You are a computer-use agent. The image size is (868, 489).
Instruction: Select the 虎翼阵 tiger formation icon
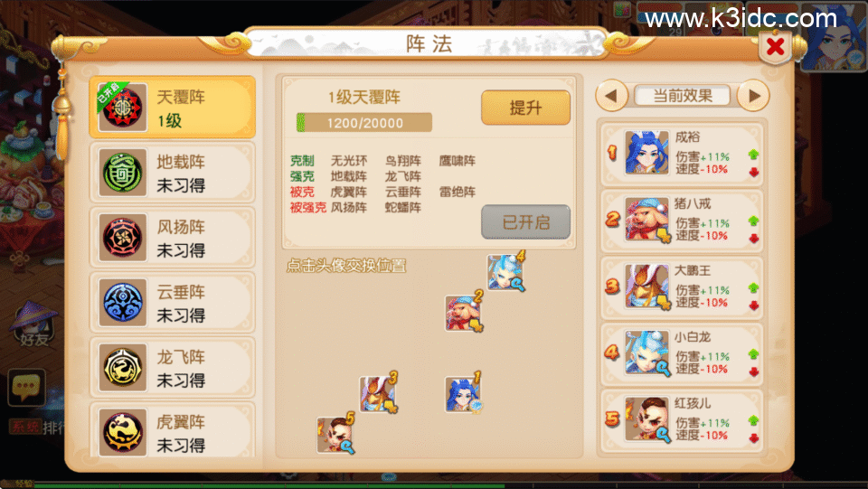point(122,432)
